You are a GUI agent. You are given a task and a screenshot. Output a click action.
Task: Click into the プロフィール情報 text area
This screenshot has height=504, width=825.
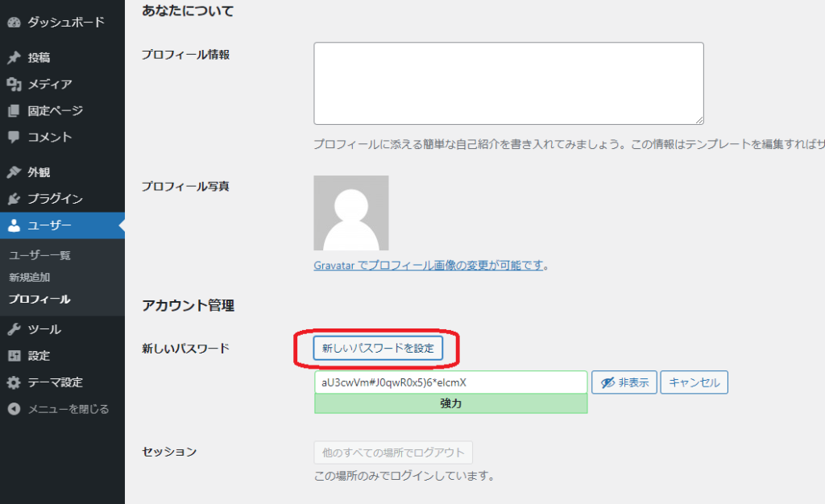[x=508, y=84]
